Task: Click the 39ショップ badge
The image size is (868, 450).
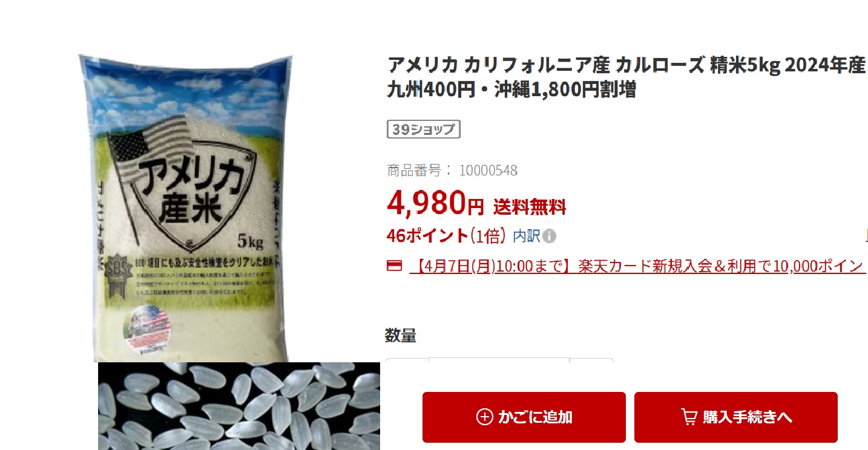Action: (x=424, y=129)
